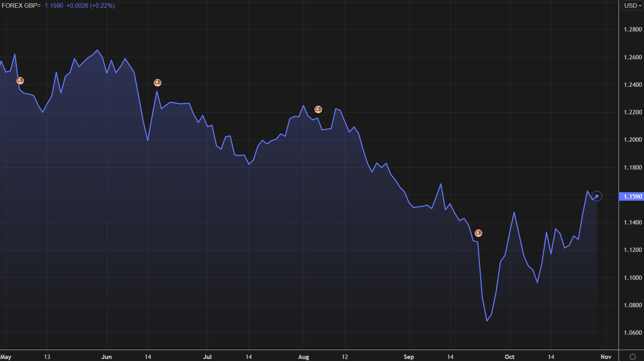Image resolution: width=644 pixels, height=361 pixels.
Task: Click the +0.0026 (+0.22%) change value
Action: tap(91, 6)
